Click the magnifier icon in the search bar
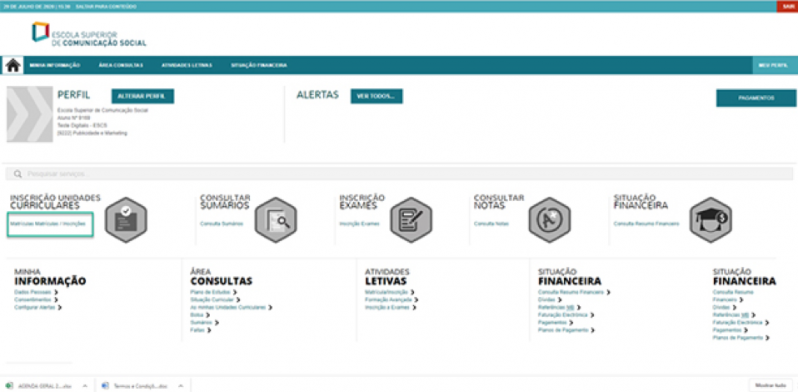 coord(18,174)
